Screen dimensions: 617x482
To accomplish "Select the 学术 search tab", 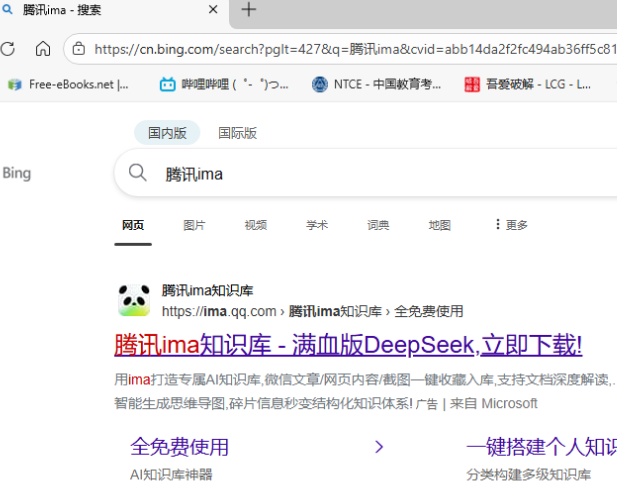I will [317, 225].
